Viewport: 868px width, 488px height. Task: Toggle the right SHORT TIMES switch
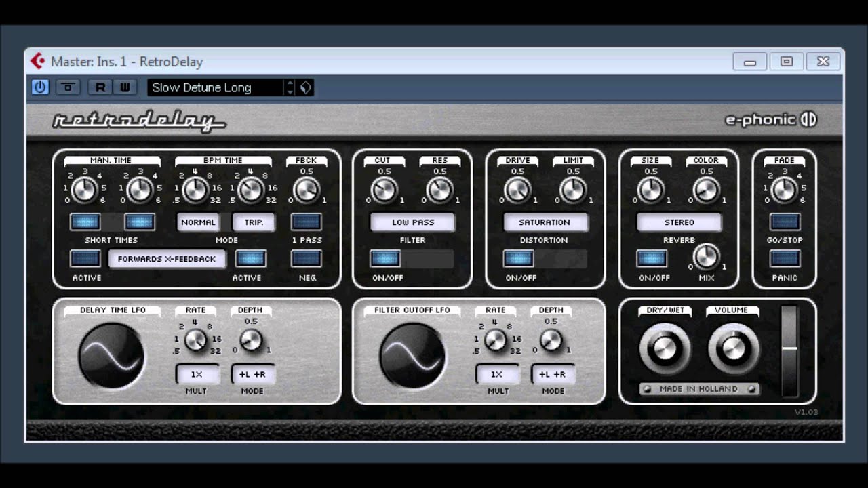click(x=140, y=222)
